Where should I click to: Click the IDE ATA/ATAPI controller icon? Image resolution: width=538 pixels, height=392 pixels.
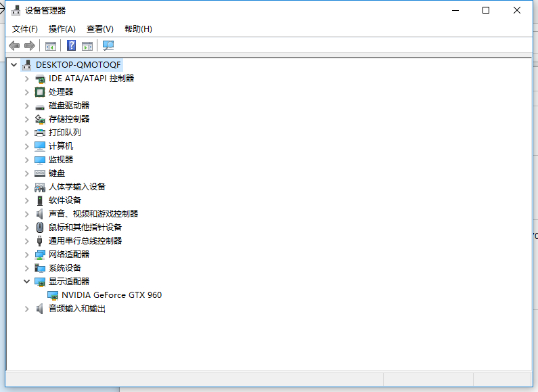click(40, 79)
